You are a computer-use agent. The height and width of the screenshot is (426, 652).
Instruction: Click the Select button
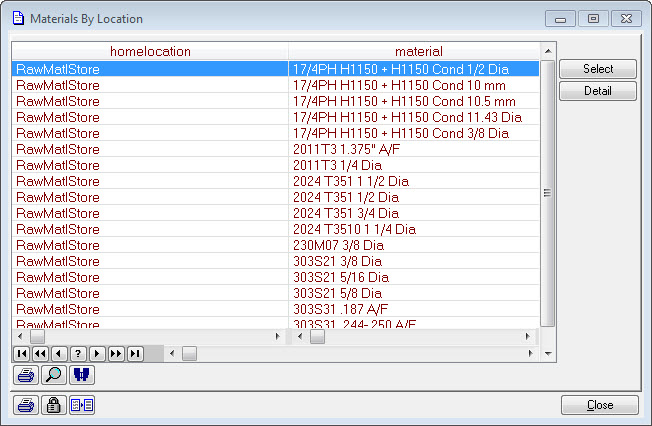click(598, 69)
